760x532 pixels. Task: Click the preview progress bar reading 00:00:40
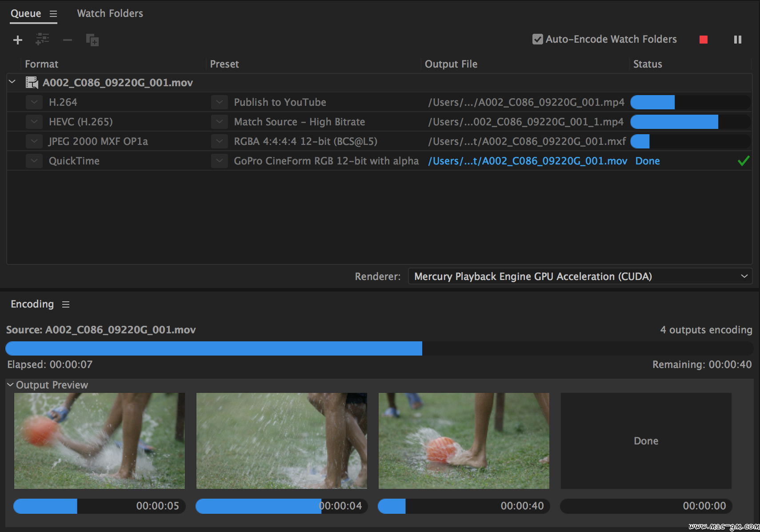(464, 506)
